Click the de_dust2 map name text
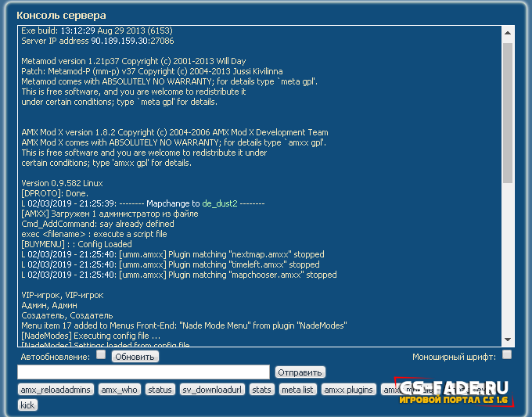The image size is (532, 417). tap(220, 203)
